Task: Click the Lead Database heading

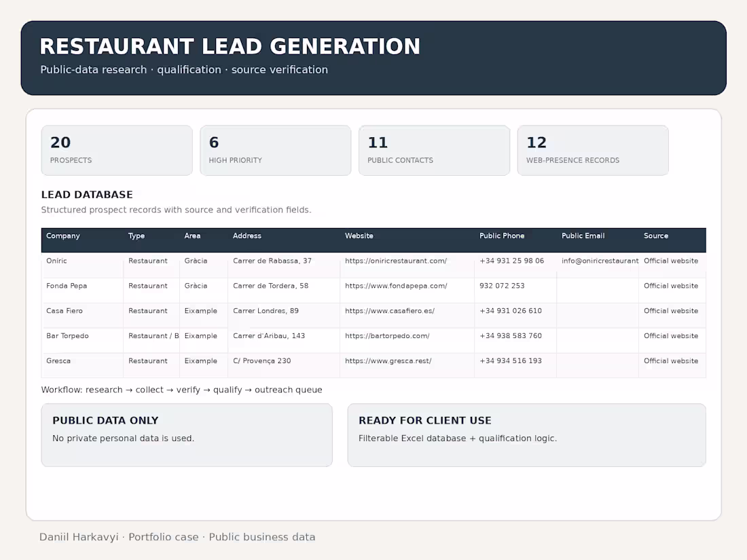Action: (x=87, y=195)
